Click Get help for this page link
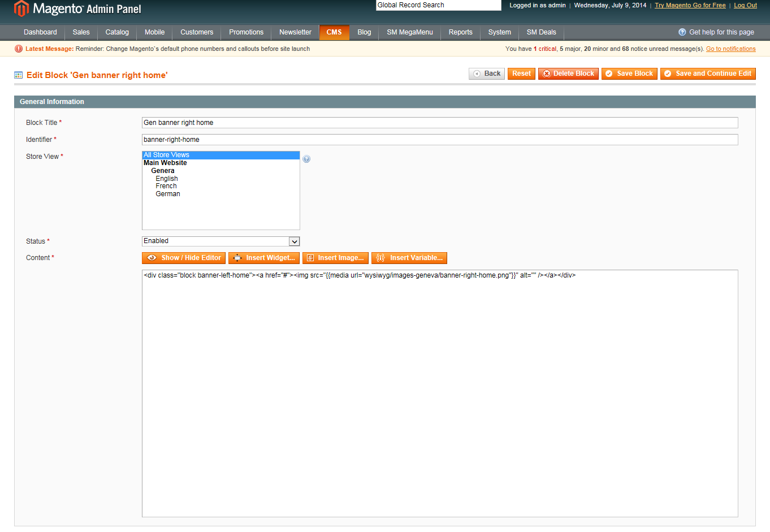 pos(721,32)
